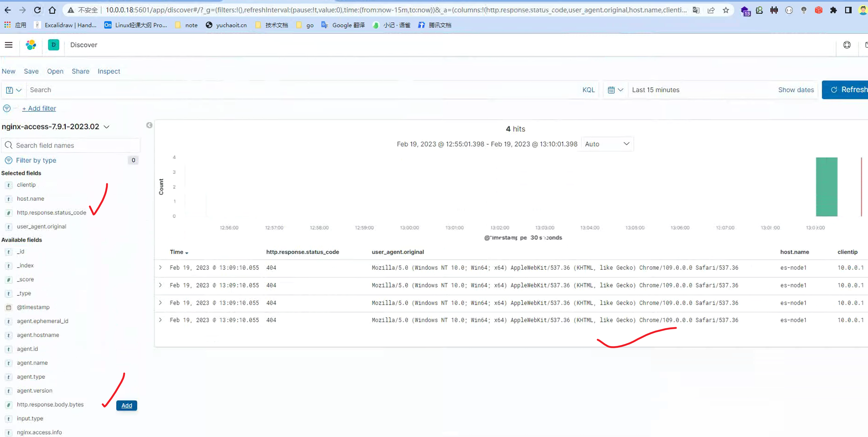Click the Add filter link

pos(39,108)
